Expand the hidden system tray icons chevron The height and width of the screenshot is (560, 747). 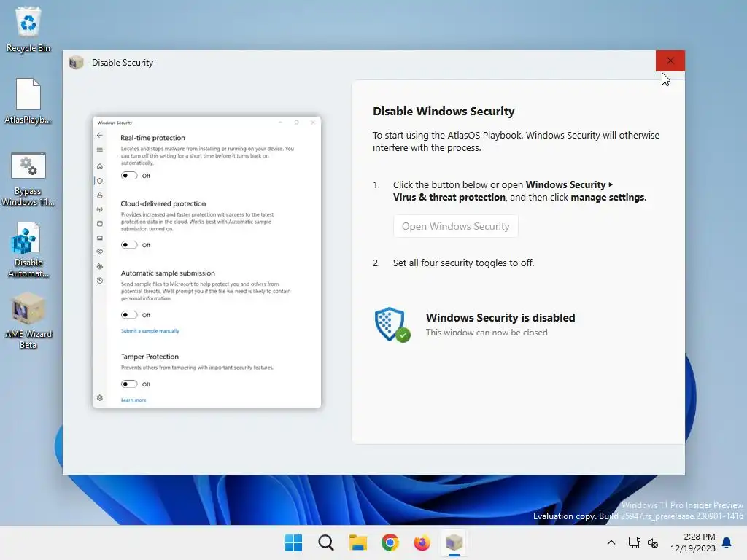coord(611,542)
